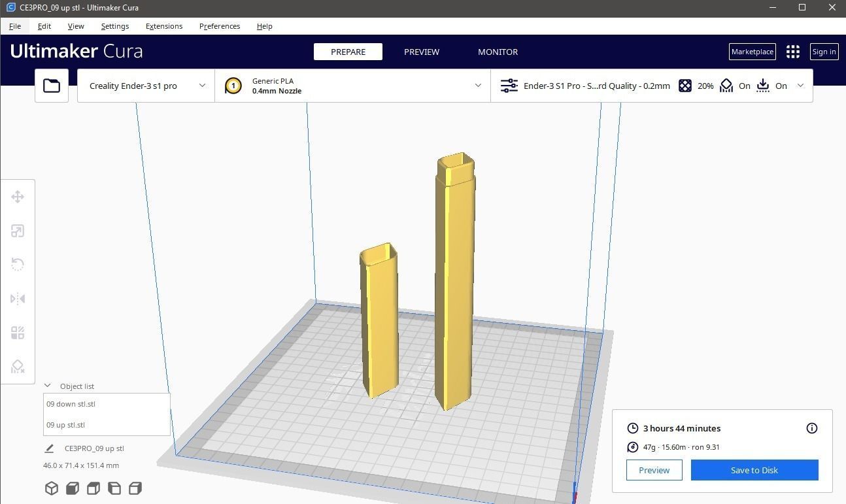Image resolution: width=846 pixels, height=504 pixels.
Task: Click the Cura logo in title bar
Action: pos(10,8)
